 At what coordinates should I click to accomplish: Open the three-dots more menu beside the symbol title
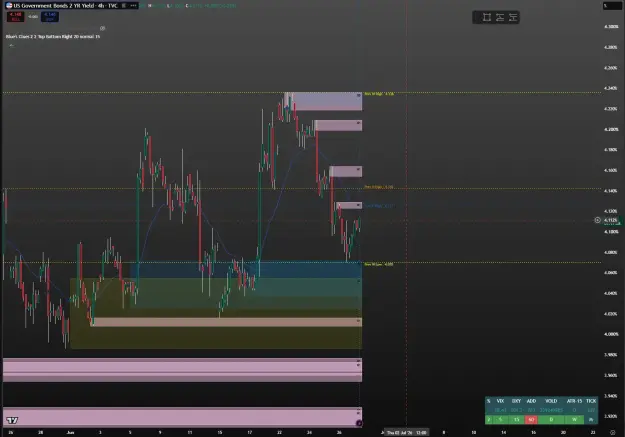[x=133, y=6]
